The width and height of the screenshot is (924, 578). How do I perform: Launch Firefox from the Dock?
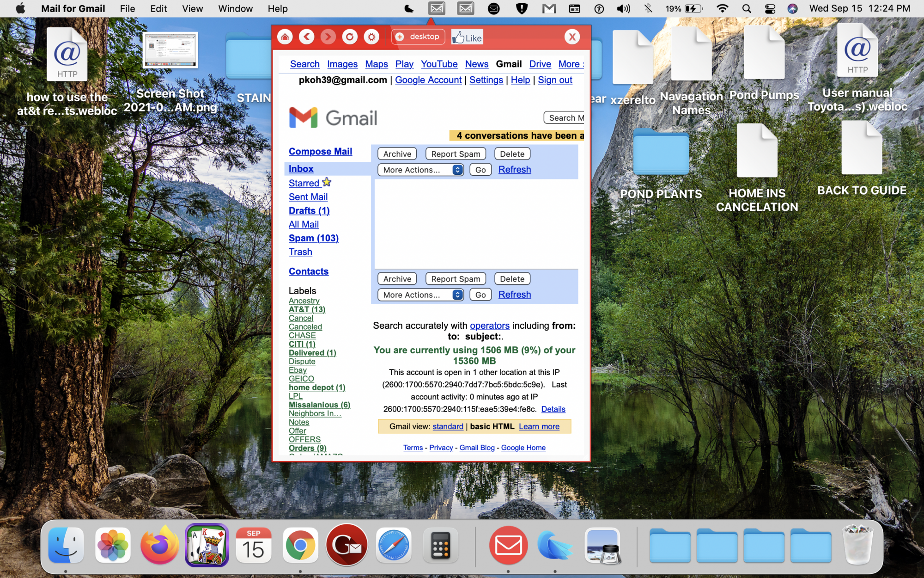(x=159, y=546)
